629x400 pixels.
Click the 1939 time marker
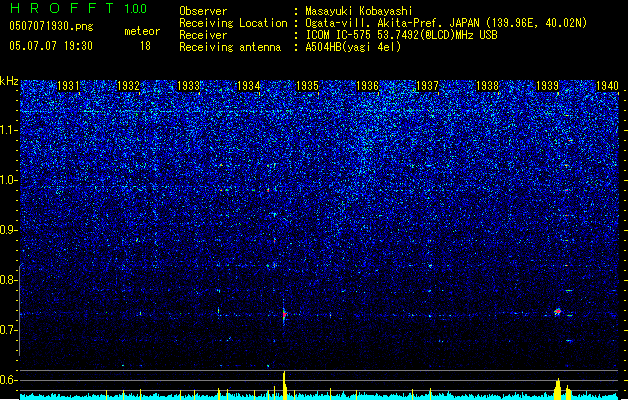pos(547,85)
